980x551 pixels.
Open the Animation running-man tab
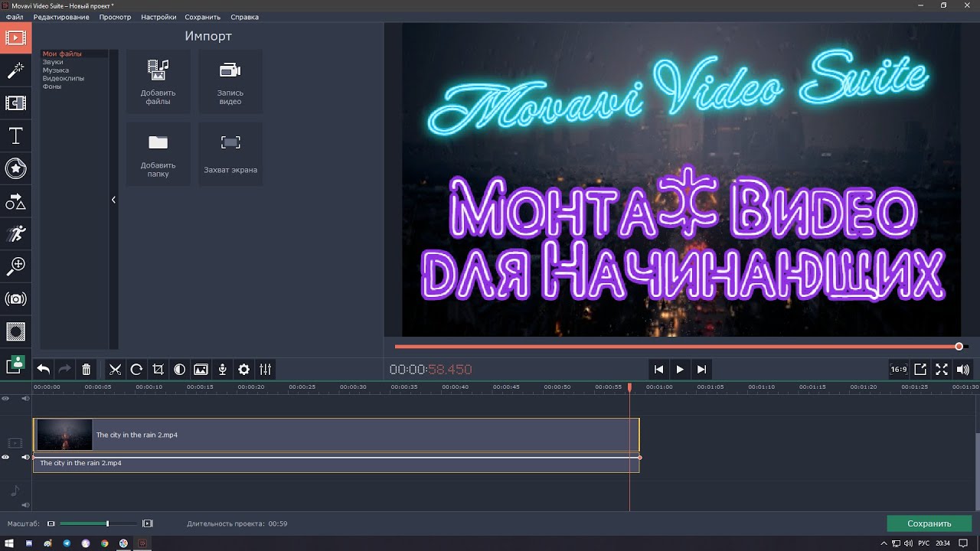click(x=15, y=233)
